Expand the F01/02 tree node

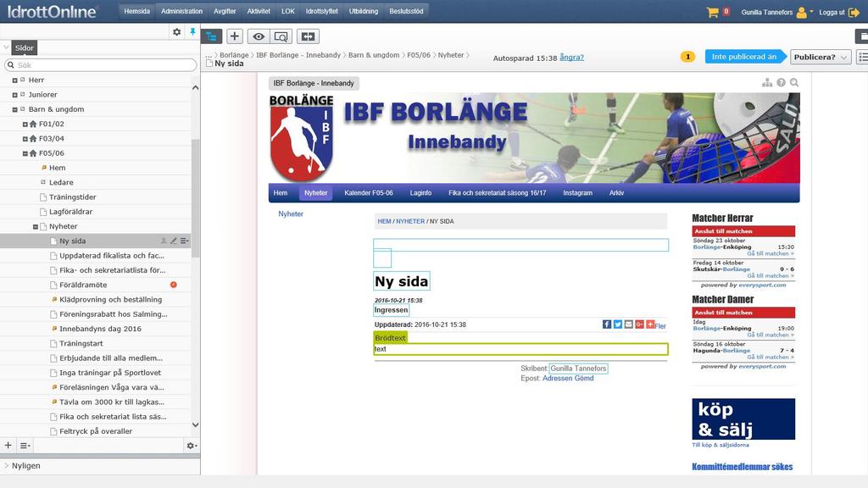[25, 125]
